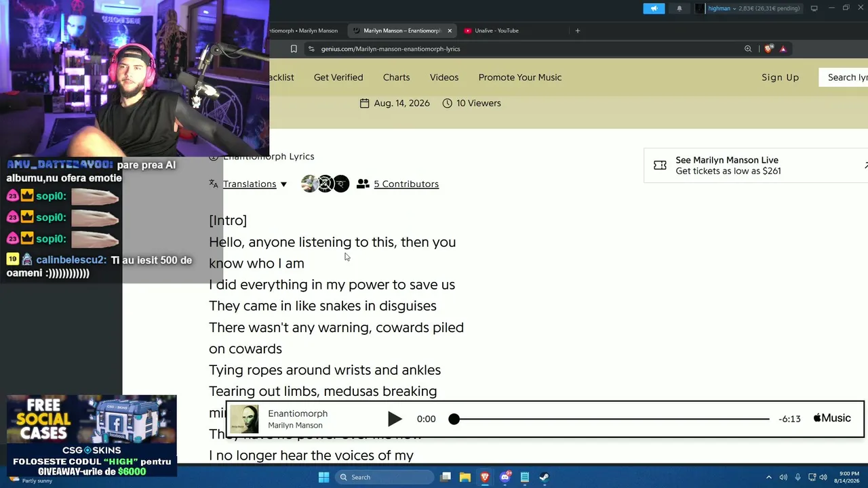
Task: Bookmark this page with the bookmark icon
Action: point(294,49)
